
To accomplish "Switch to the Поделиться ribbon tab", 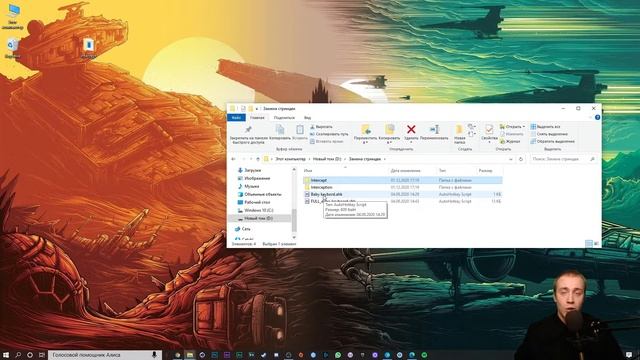I will pos(284,118).
